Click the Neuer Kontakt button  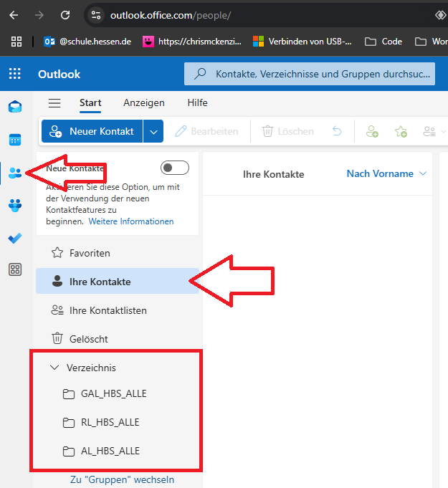[x=92, y=131]
